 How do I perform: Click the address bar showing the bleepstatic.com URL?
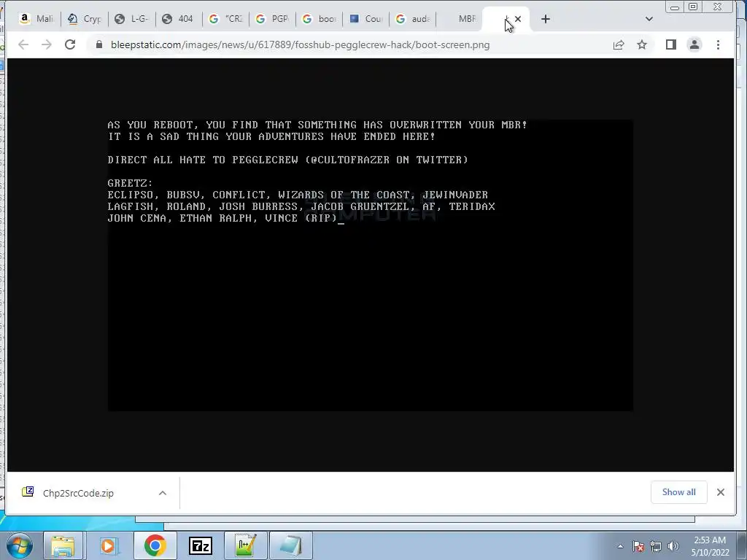tap(300, 44)
